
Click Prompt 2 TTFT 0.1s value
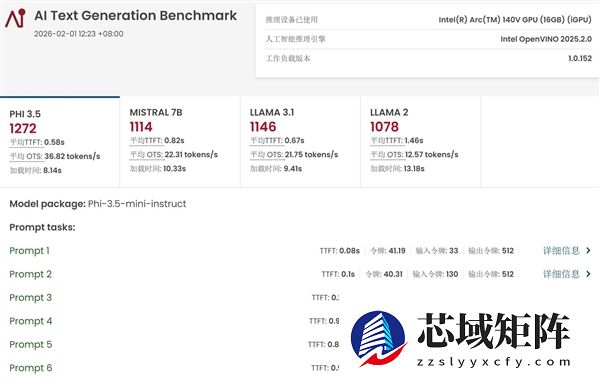348,274
